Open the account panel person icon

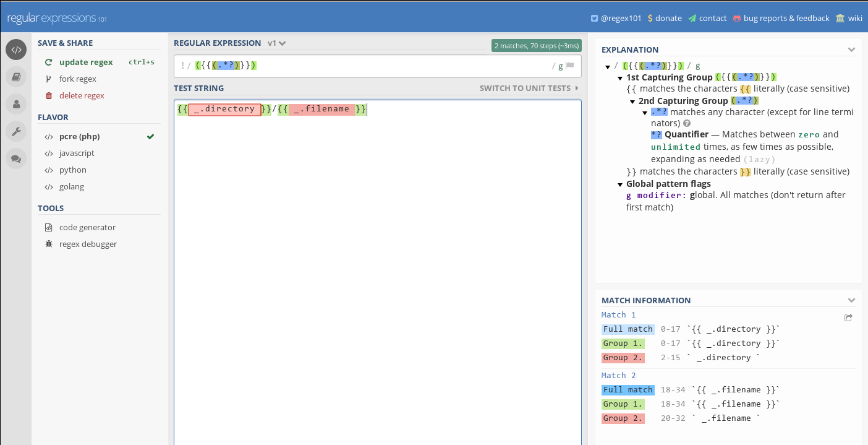point(15,104)
